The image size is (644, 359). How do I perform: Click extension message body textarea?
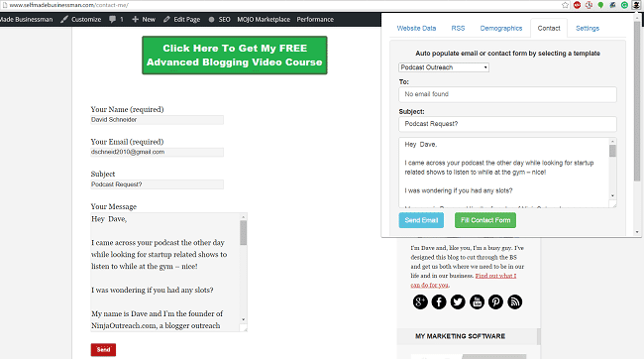(504, 173)
